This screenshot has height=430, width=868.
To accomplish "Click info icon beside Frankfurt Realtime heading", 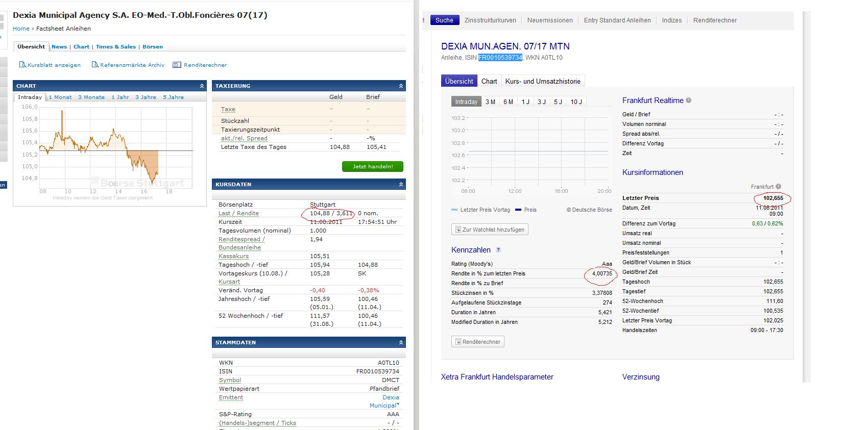I will pyautogui.click(x=688, y=100).
